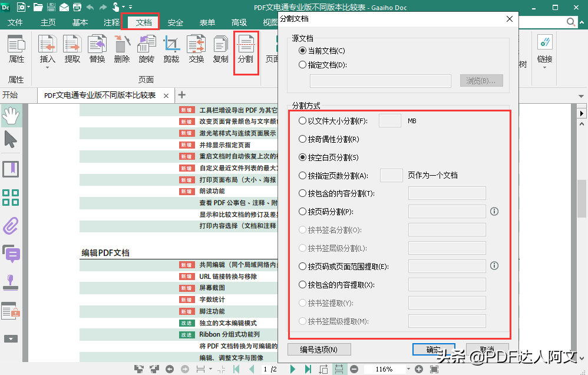Viewport: 588px width, 375px height.
Task: Open the Comments panel icon
Action: (11, 254)
